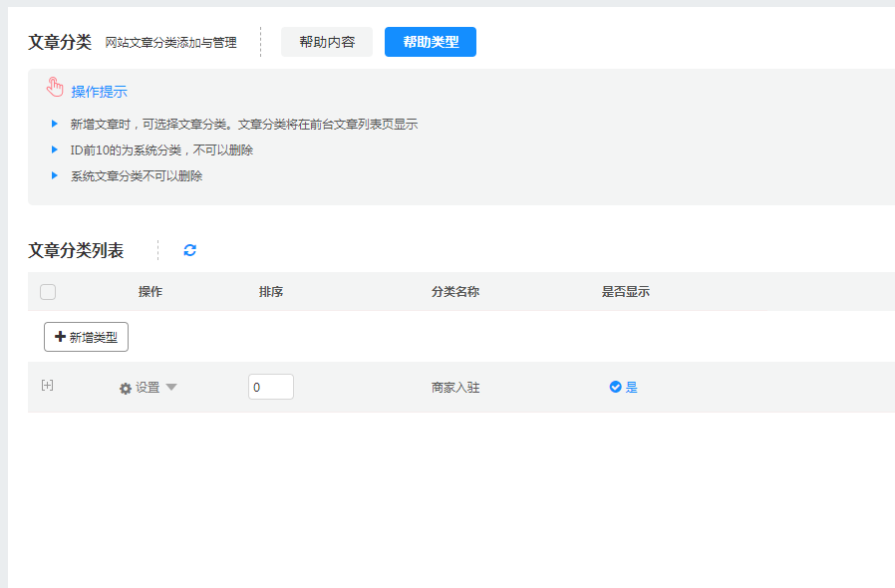The width and height of the screenshot is (895, 588).
Task: Click the blue arrow before the 新增文章时 tip
Action: [55, 125]
